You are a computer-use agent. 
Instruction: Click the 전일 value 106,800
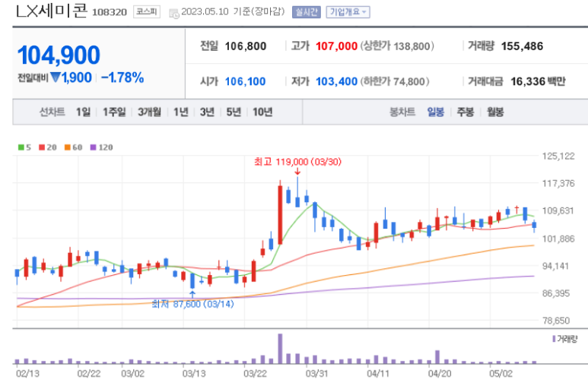click(245, 46)
